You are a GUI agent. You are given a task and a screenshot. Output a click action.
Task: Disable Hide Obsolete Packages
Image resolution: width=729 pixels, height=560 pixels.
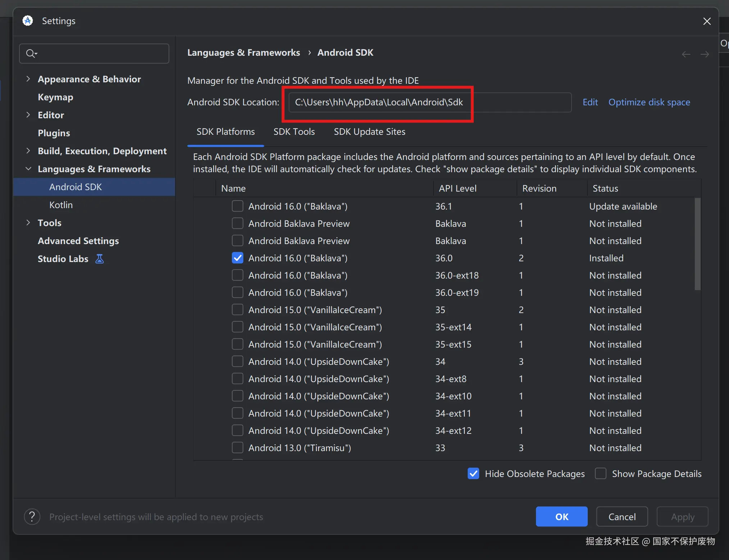coord(473,474)
